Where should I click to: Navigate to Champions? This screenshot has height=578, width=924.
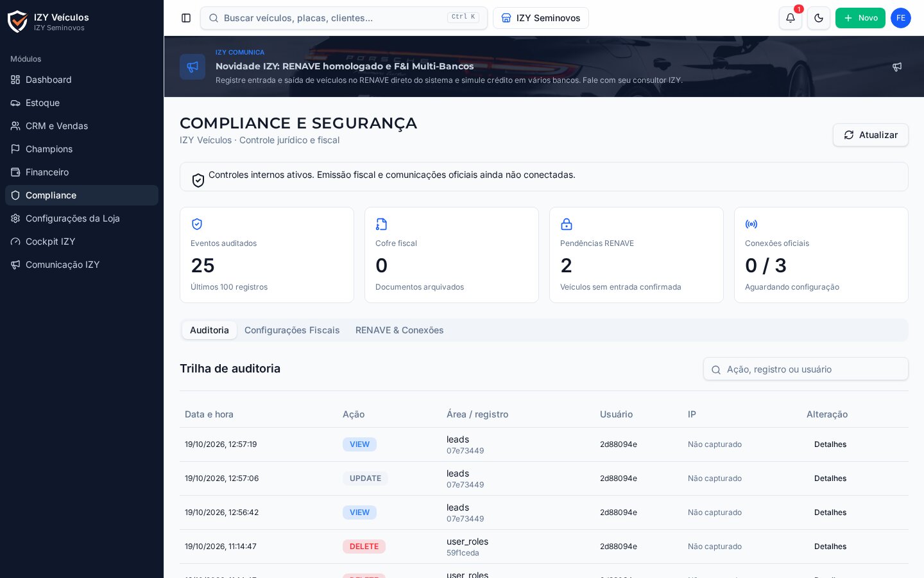[81, 149]
